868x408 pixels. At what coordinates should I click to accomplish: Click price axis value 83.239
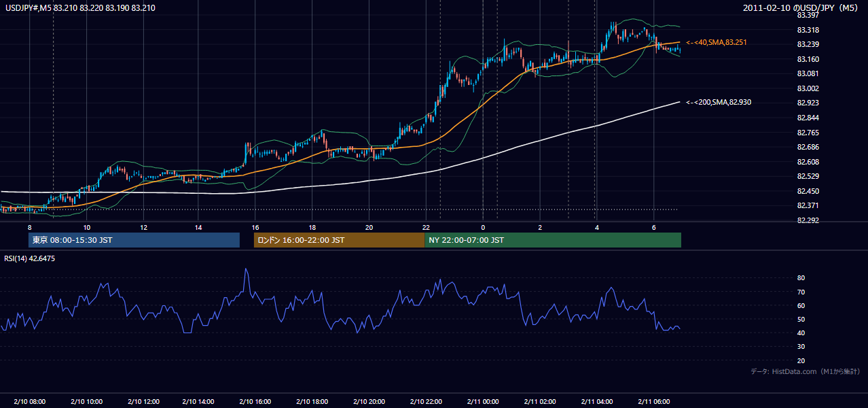point(808,44)
